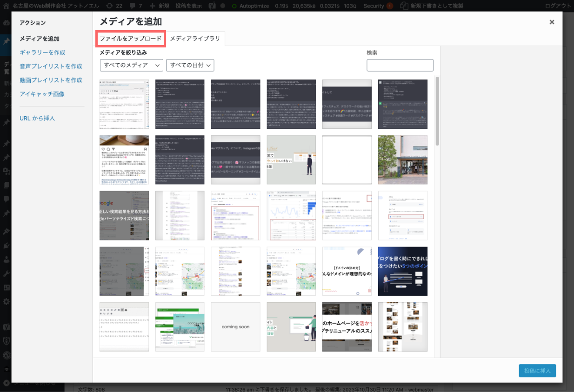Select the ブログを書く時に 5つのポイント thumbnail
The height and width of the screenshot is (392, 574).
(403, 271)
